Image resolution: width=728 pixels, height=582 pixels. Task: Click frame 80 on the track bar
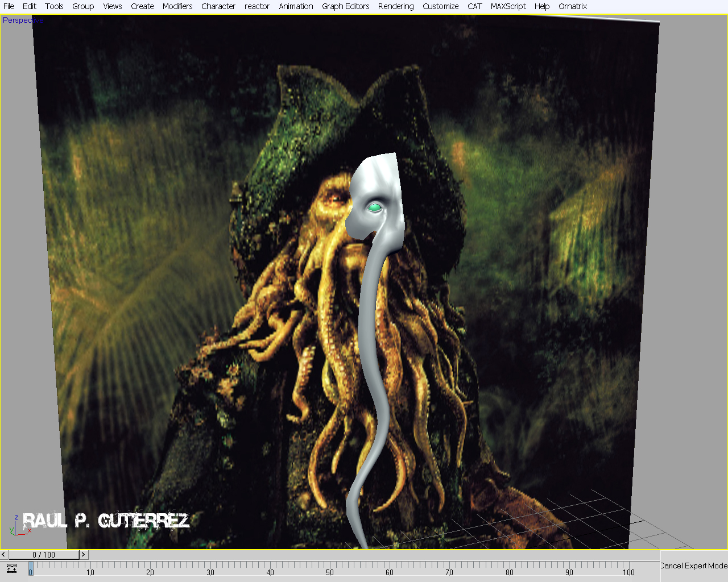pyautogui.click(x=510, y=572)
